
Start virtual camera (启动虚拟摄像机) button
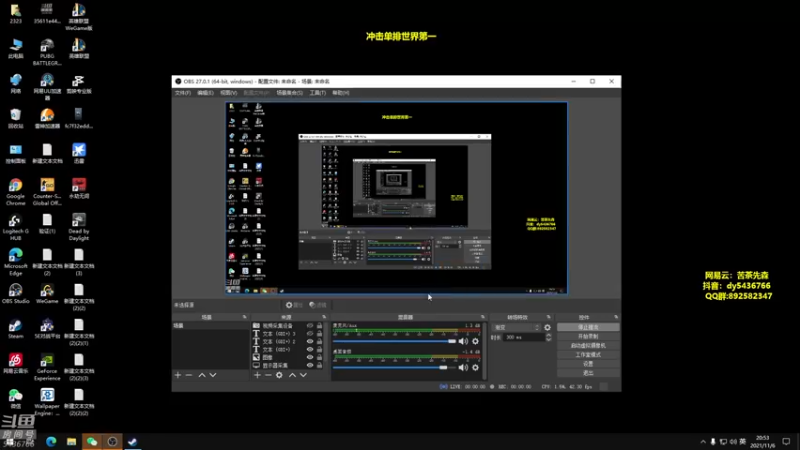[588, 345]
